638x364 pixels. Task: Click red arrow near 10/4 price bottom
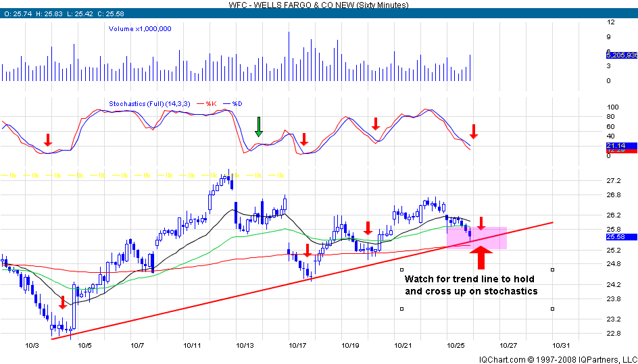tap(63, 302)
